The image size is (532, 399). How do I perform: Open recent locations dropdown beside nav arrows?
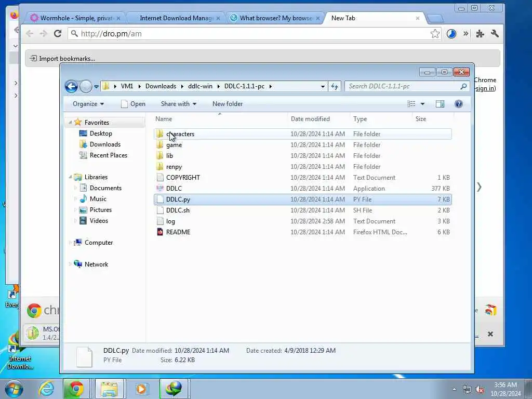point(96,87)
